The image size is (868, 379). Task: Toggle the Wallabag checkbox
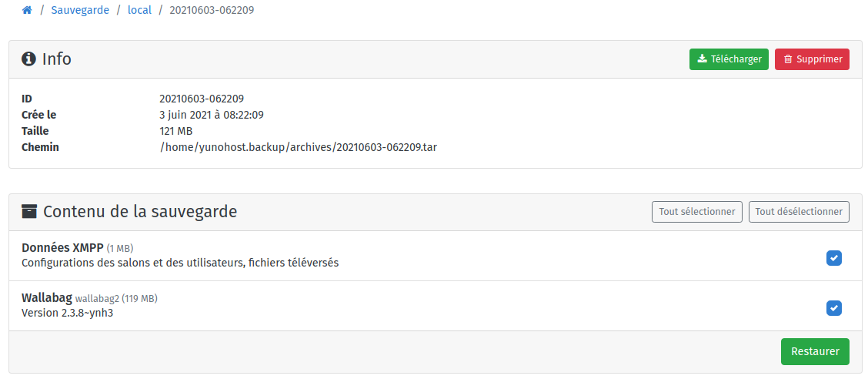pyautogui.click(x=834, y=308)
